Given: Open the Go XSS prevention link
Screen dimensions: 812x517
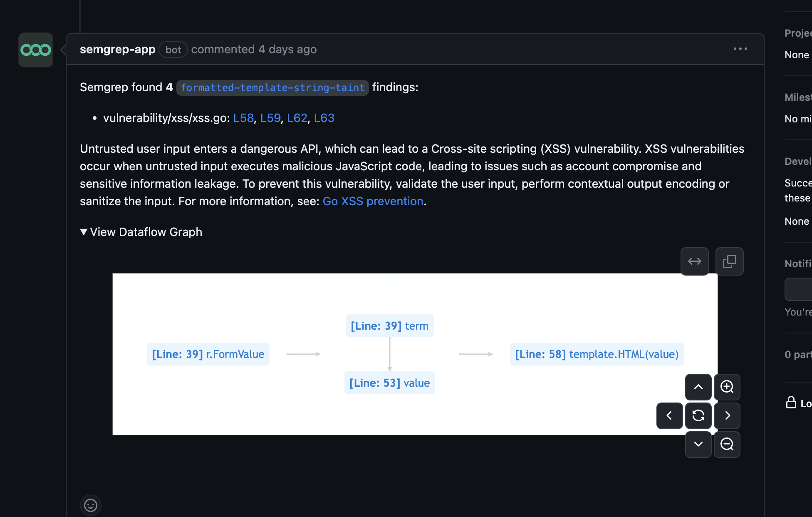Looking at the screenshot, I should (372, 201).
